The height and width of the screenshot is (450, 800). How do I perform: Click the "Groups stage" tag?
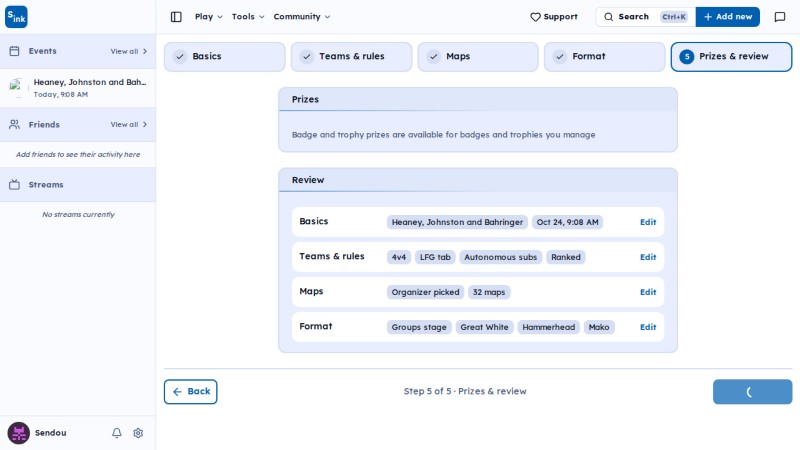[x=419, y=328]
